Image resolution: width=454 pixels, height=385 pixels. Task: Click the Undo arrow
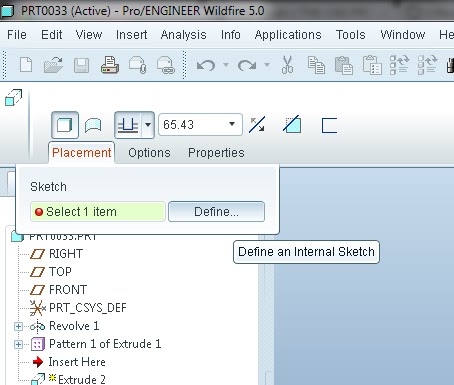click(x=206, y=65)
